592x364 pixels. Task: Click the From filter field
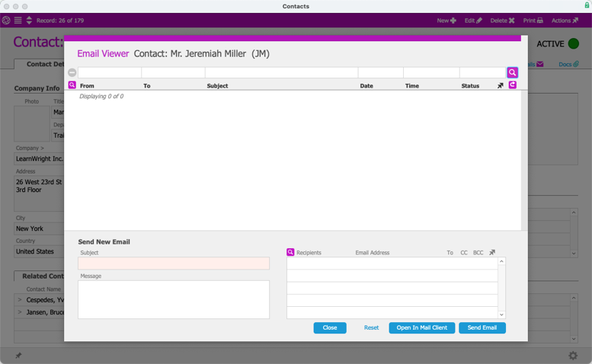(110, 72)
